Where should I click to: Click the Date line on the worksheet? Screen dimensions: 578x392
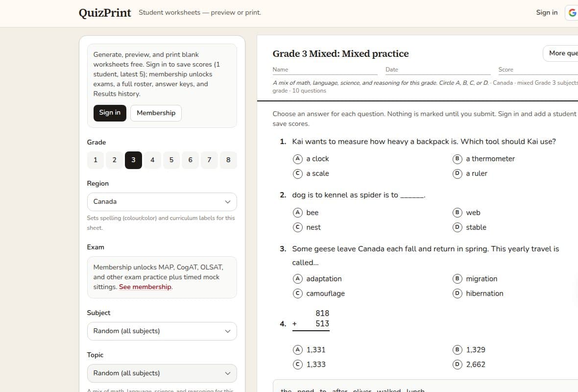point(438,70)
